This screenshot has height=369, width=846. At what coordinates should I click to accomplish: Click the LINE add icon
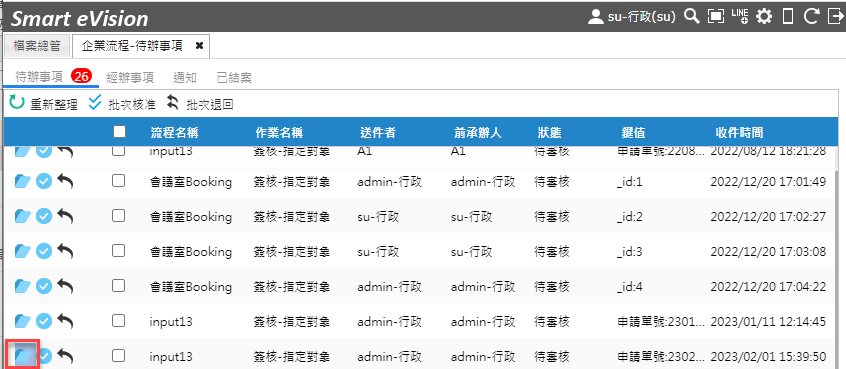[x=740, y=16]
